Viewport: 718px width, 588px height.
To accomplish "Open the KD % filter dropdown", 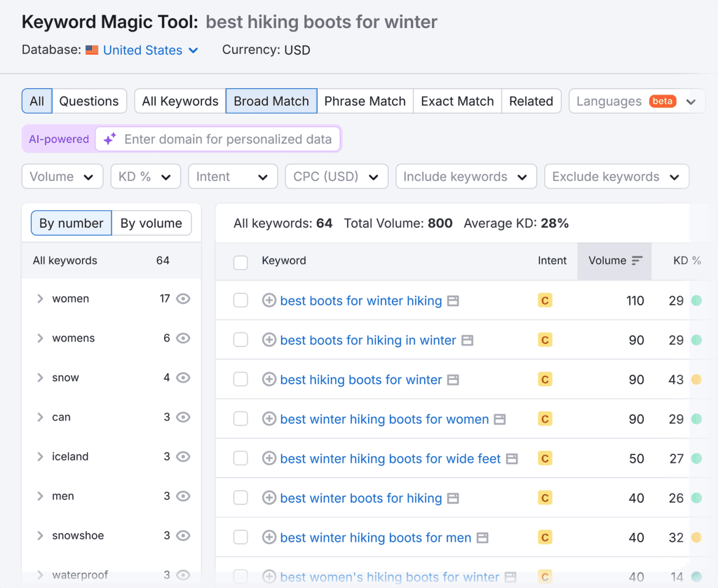I will (x=145, y=177).
